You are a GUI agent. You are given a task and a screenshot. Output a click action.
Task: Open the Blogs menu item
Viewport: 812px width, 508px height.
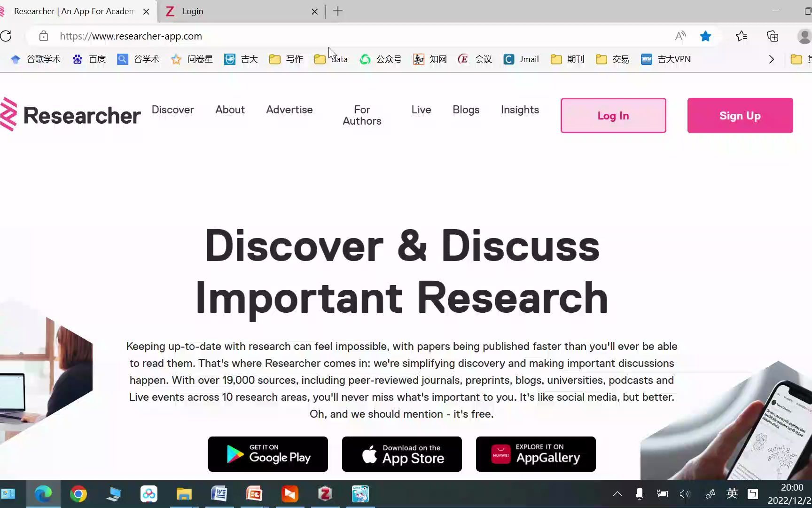466,110
